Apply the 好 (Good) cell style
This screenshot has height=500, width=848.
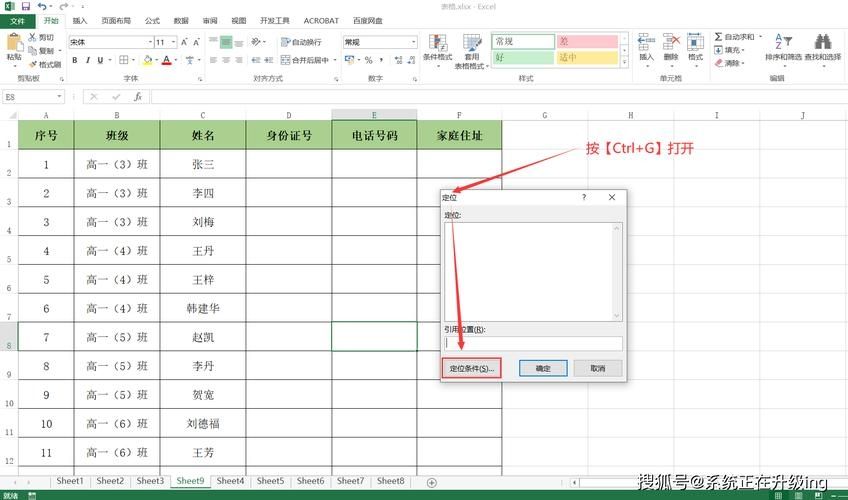point(523,57)
